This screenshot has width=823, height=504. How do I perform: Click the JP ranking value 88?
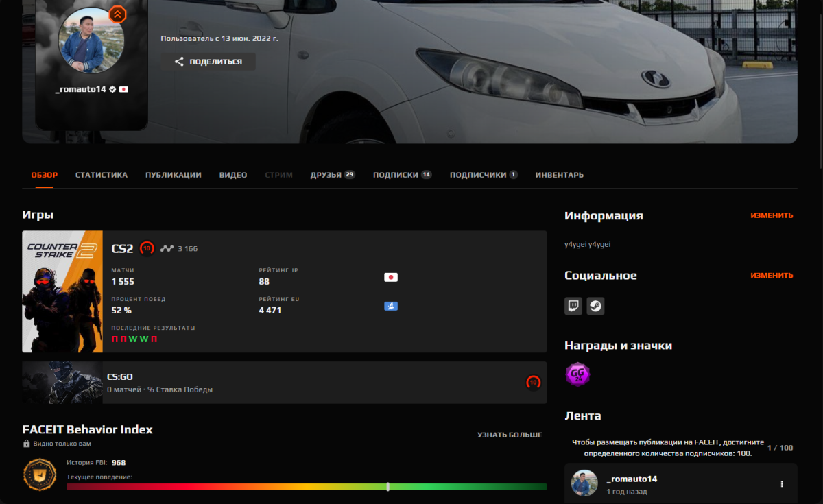click(x=264, y=282)
